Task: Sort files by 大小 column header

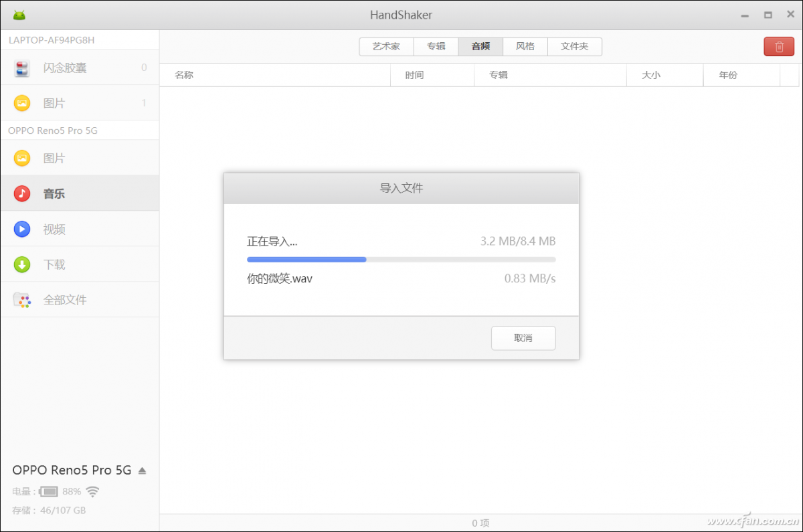Action: 650,75
